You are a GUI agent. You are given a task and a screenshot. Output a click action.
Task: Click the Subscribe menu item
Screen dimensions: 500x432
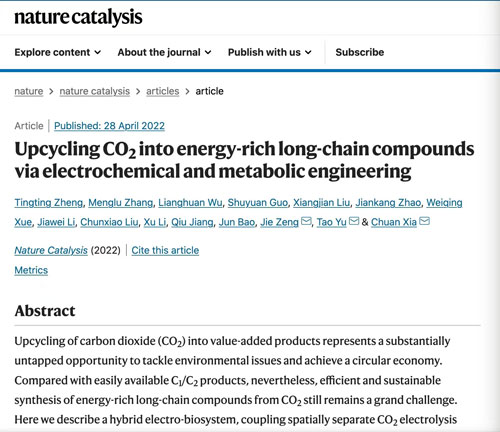(360, 52)
